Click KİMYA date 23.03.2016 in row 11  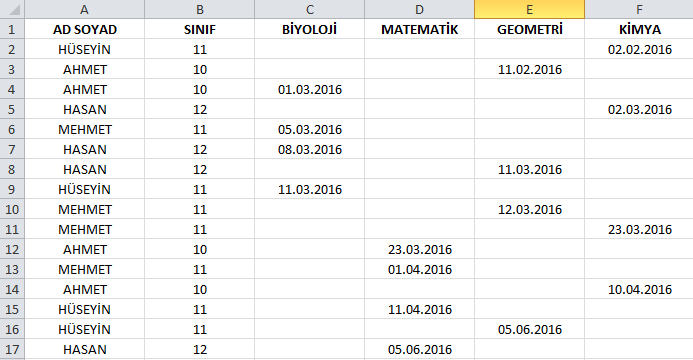(639, 229)
